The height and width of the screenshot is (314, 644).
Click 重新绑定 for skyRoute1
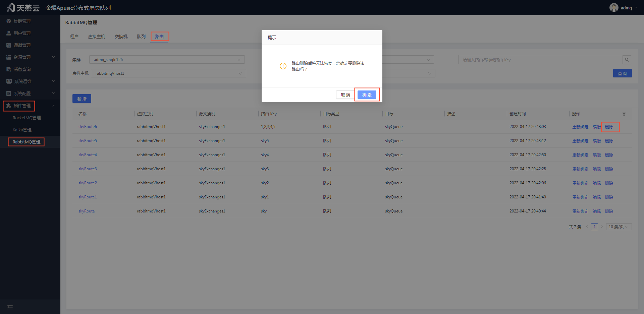coord(580,197)
